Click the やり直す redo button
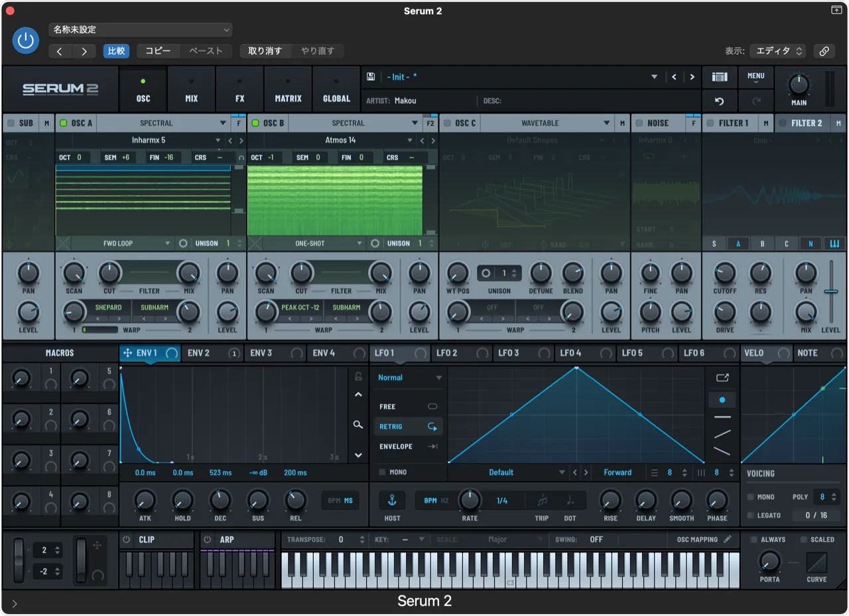The width and height of the screenshot is (849, 616). 320,51
